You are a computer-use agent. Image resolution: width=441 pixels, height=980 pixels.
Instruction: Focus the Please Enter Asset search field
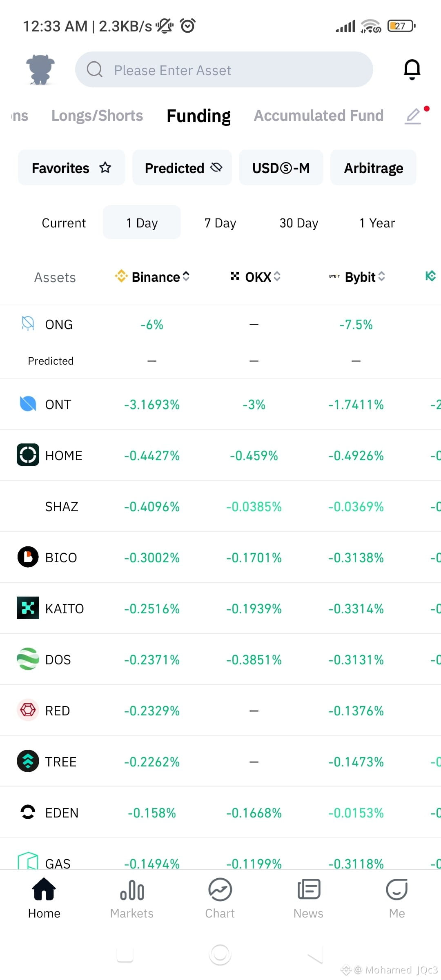(x=224, y=69)
